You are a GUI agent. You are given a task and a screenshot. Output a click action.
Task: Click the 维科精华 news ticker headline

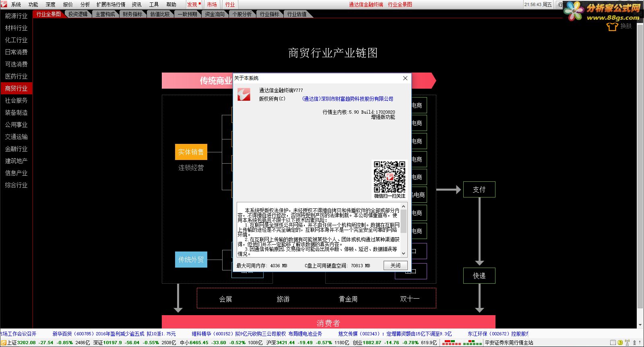pos(257,334)
